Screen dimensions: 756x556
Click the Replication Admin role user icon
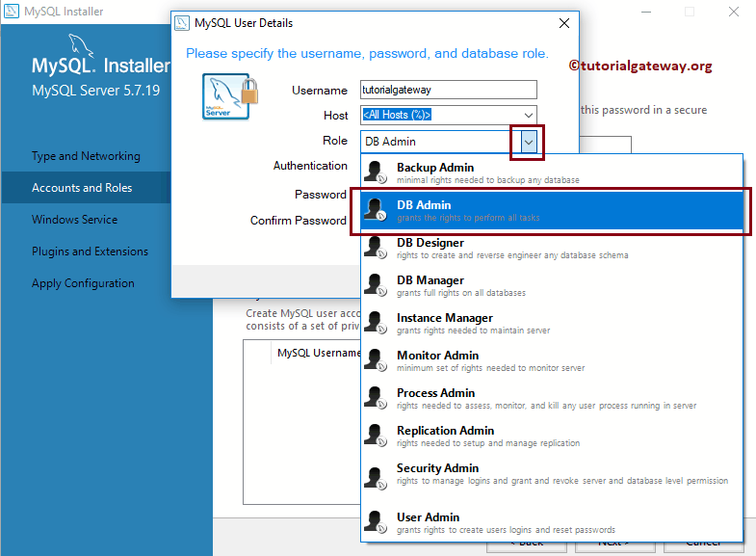pos(376,436)
